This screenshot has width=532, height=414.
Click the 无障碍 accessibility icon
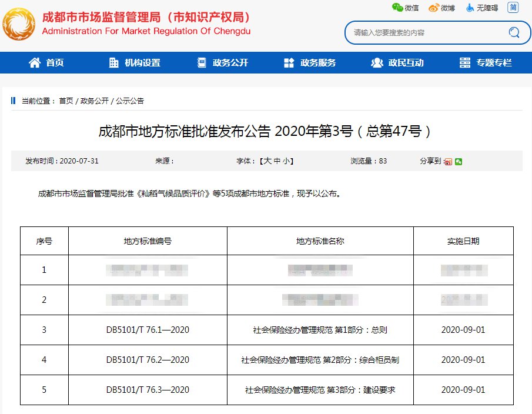470,8
